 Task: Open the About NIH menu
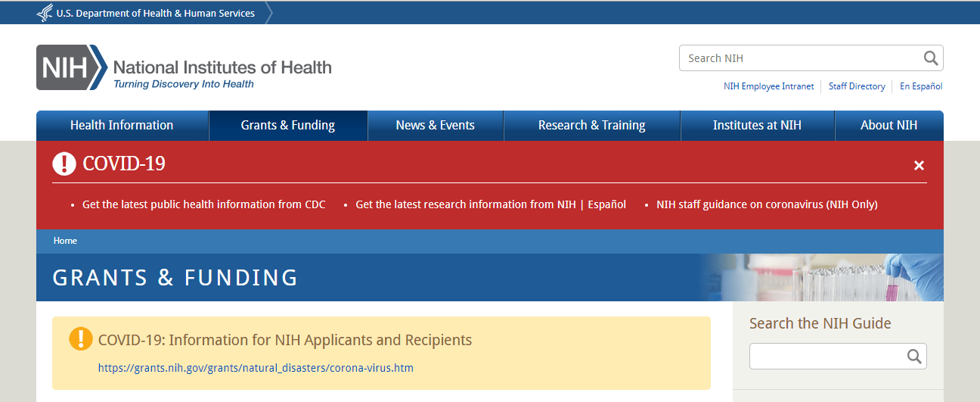click(889, 126)
